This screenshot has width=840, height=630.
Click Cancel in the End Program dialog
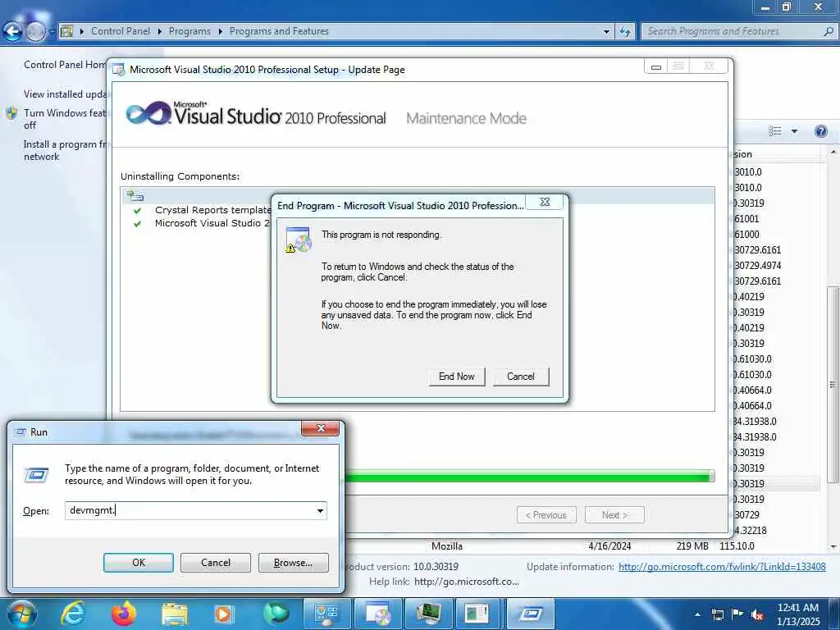pos(521,377)
